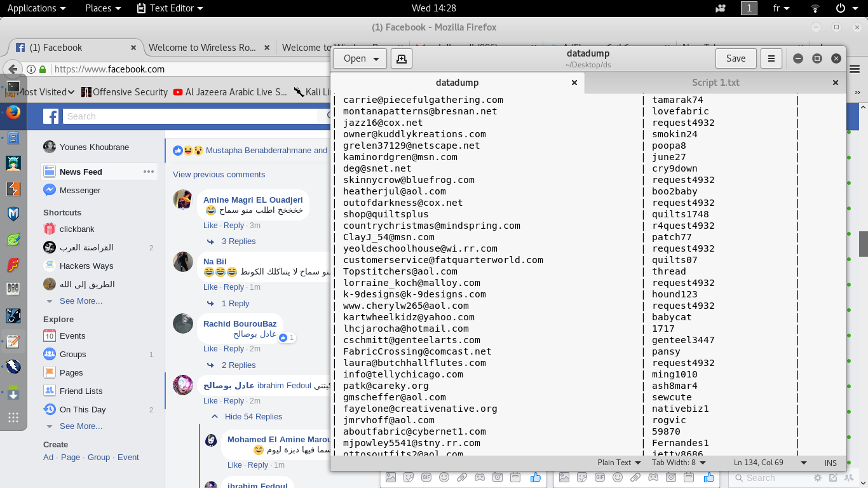This screenshot has height=488, width=868.
Task: Click the Save button
Action: click(736, 58)
